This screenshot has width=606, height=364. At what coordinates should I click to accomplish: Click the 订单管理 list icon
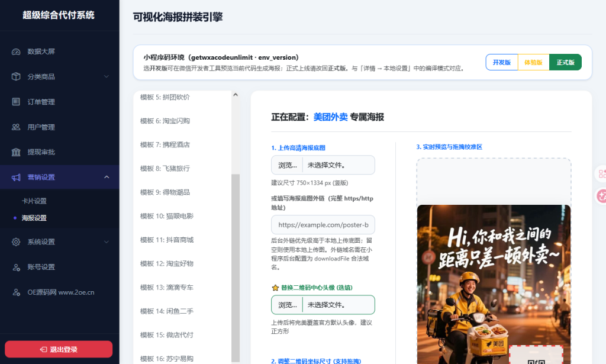coord(16,102)
